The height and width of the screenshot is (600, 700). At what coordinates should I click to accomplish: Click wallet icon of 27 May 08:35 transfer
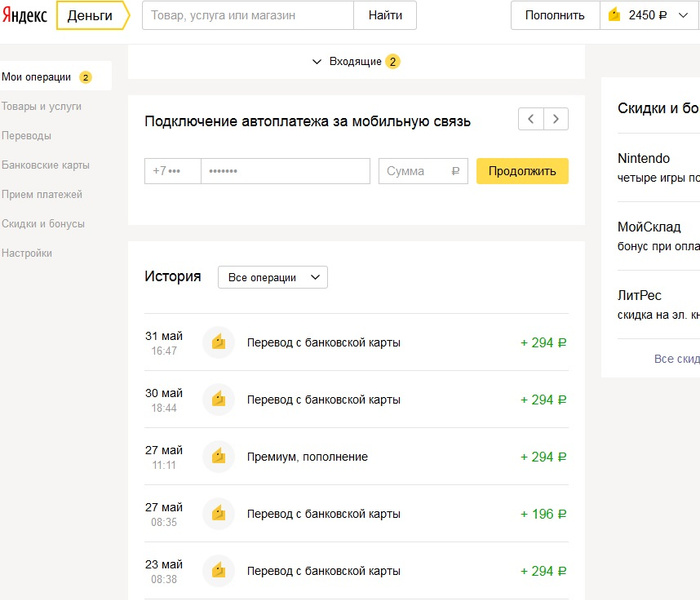[x=218, y=514]
